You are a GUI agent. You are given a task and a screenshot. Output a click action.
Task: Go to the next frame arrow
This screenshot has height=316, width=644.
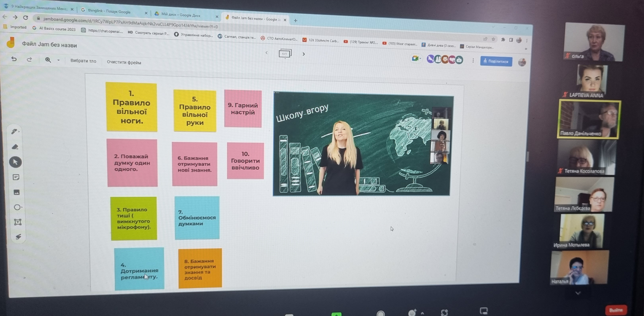coord(304,54)
